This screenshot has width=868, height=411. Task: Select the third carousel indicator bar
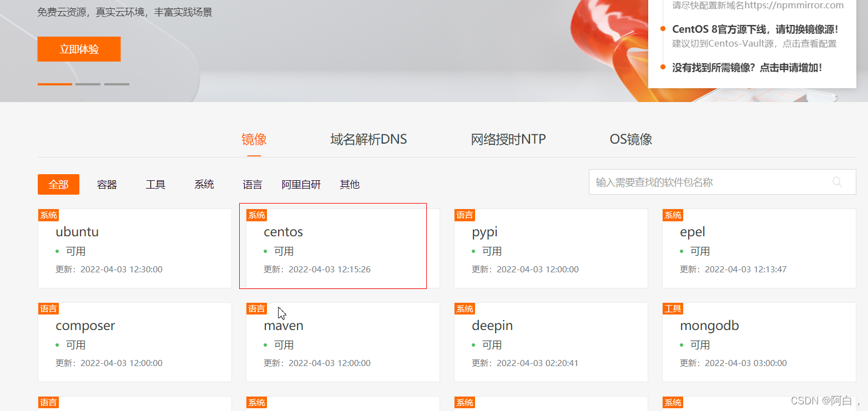[117, 84]
